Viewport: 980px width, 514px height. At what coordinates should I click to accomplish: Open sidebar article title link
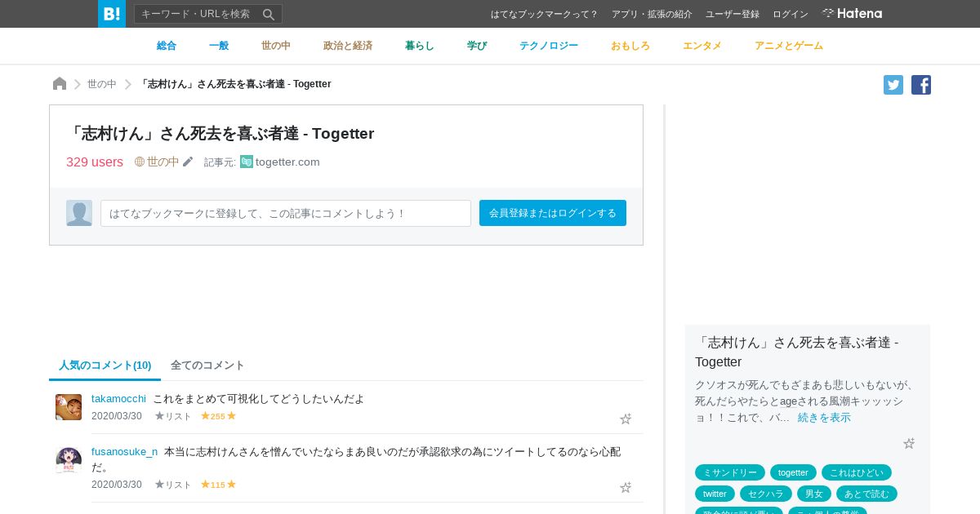point(797,352)
